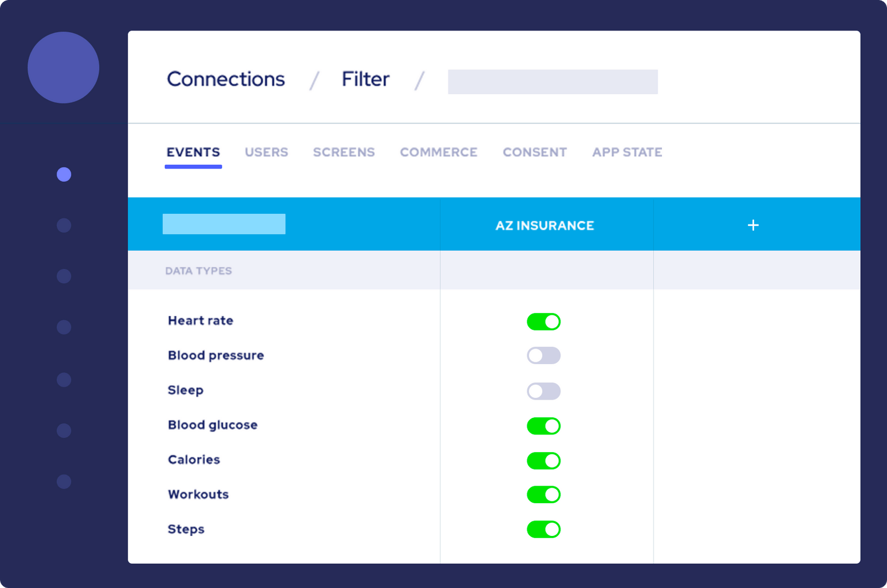Select the fourth sidebar navigation dot
The image size is (887, 588).
point(63,327)
